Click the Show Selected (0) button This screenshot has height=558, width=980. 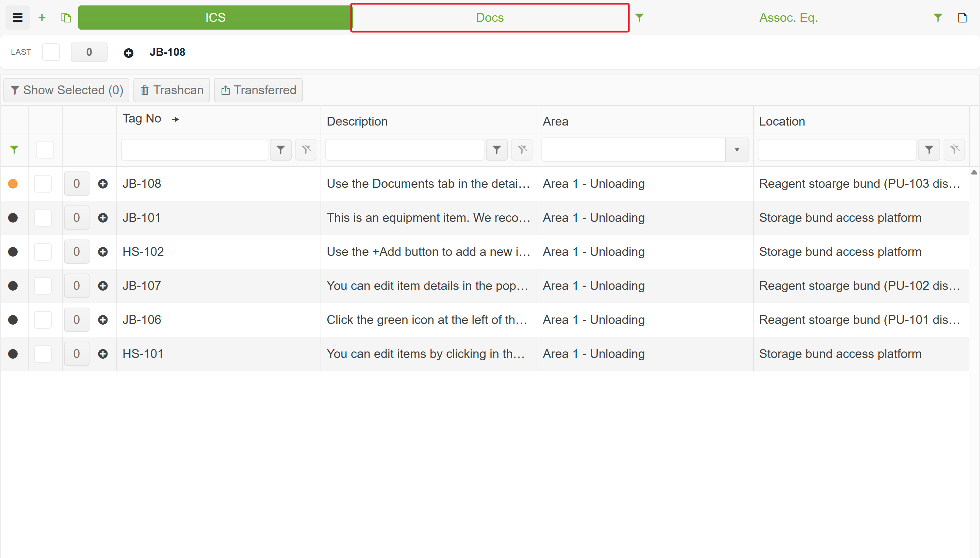[66, 90]
